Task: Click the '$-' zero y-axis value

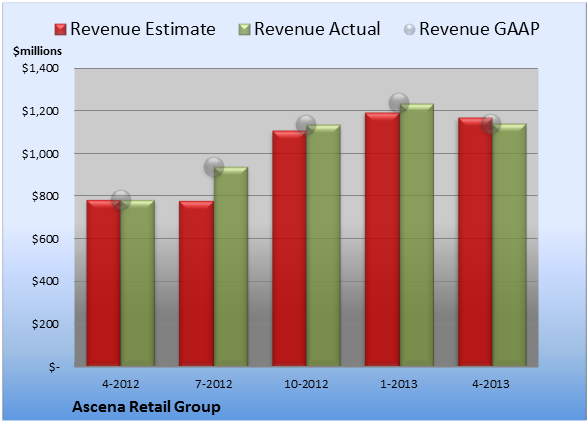Action: click(54, 367)
